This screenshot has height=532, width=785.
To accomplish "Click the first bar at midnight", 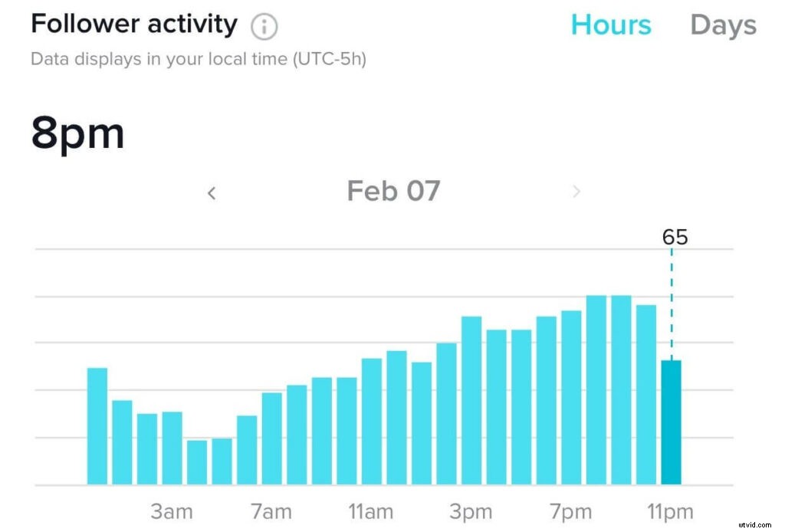I will 95,425.
